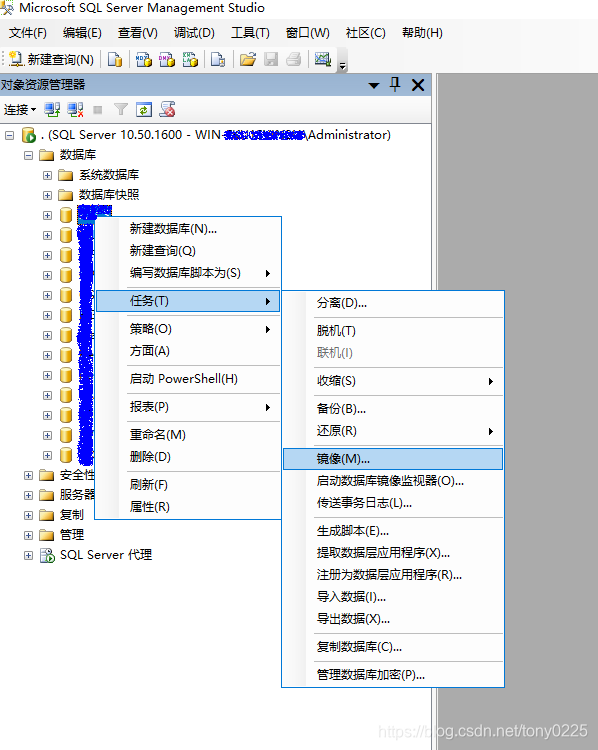Open the 帮助(H) menu
The image size is (598, 750).
[x=422, y=33]
